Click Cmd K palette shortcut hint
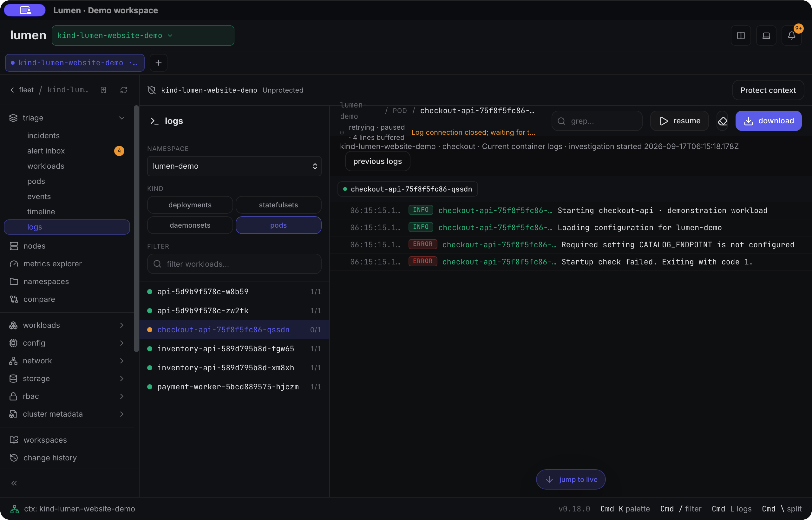This screenshot has height=520, width=812. 625,509
